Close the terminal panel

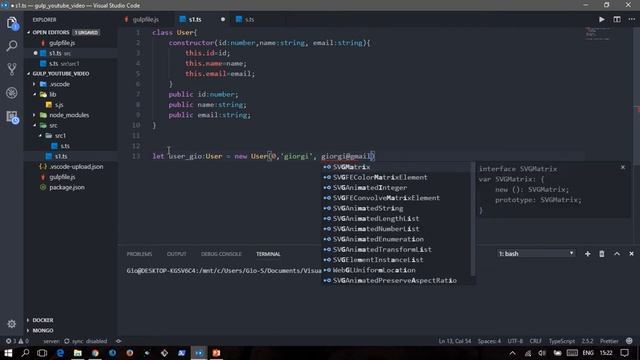tap(631, 253)
